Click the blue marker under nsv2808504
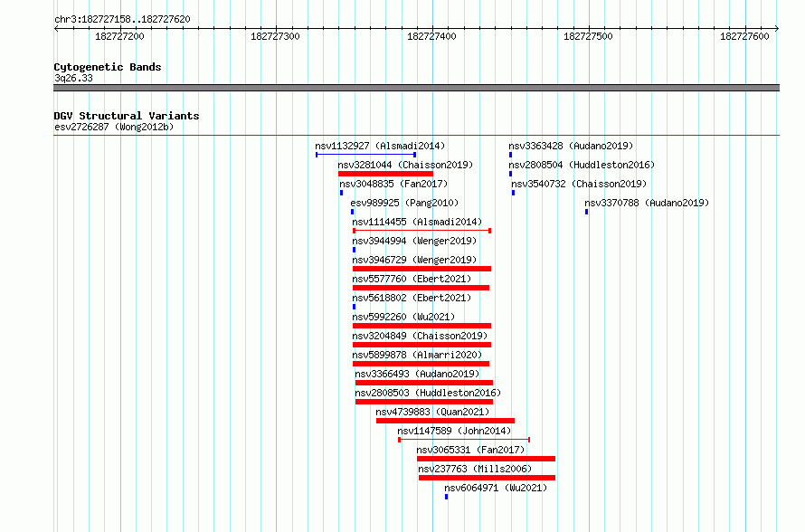Viewport: 805px width, 532px height. [511, 174]
